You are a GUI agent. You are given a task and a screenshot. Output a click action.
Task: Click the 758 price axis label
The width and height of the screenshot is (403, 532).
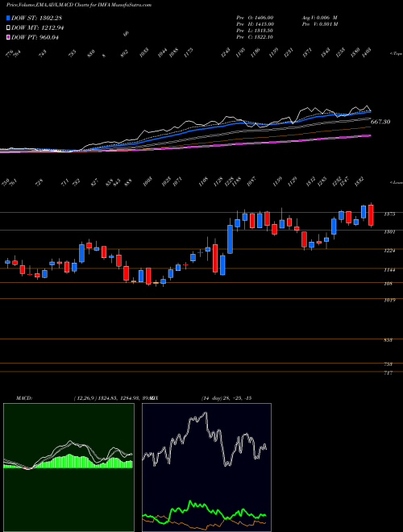click(388, 364)
